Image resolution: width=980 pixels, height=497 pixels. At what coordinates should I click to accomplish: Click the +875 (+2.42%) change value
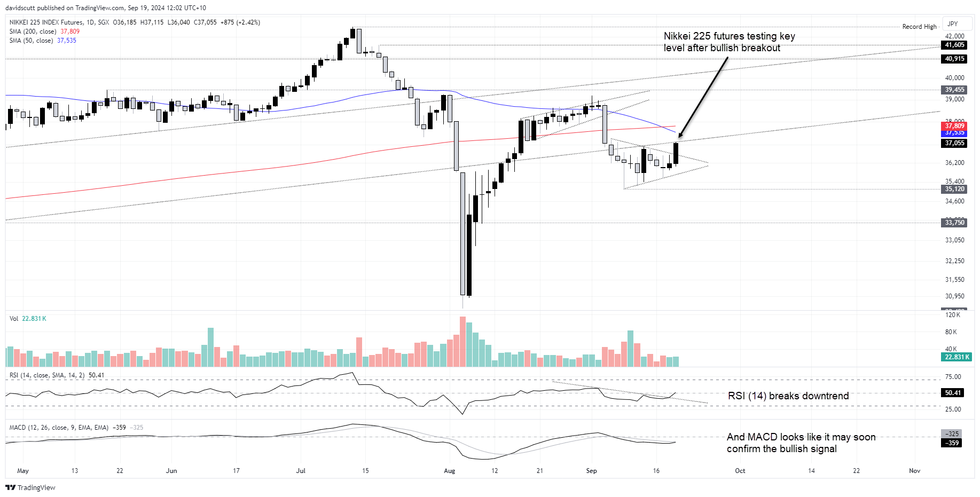[240, 22]
